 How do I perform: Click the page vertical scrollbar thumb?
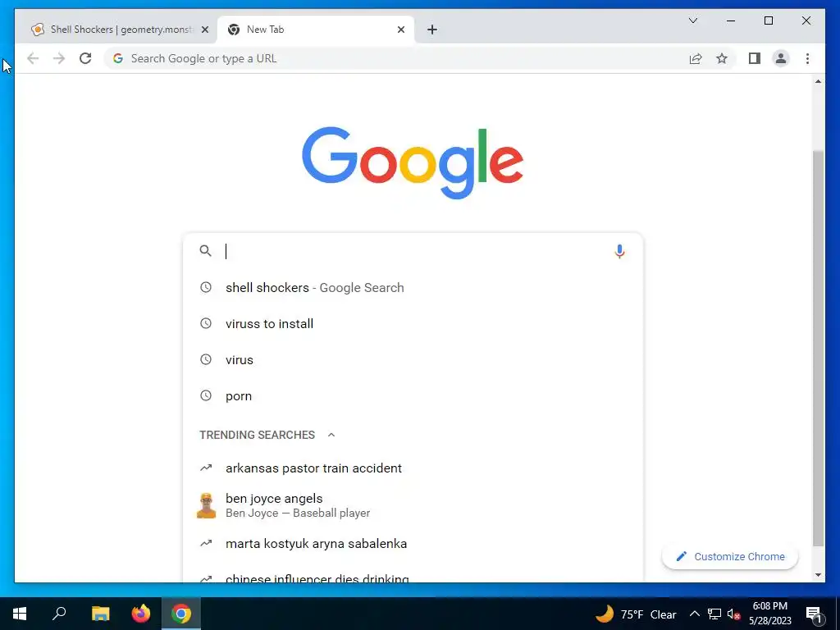[818, 348]
